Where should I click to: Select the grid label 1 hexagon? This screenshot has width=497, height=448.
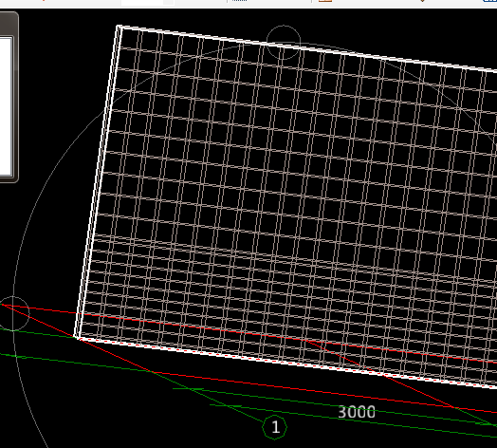[x=274, y=427]
